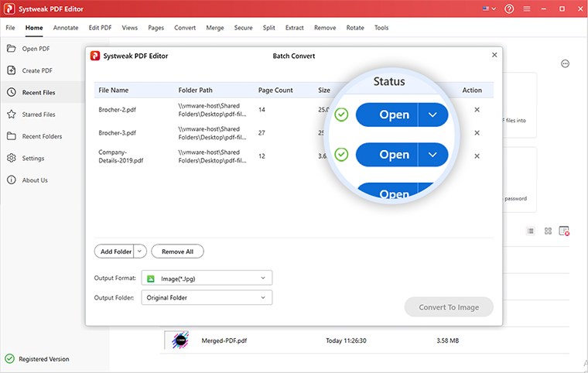Click the Today 11:26:30 timestamp
The height and width of the screenshot is (373, 588).
click(346, 340)
